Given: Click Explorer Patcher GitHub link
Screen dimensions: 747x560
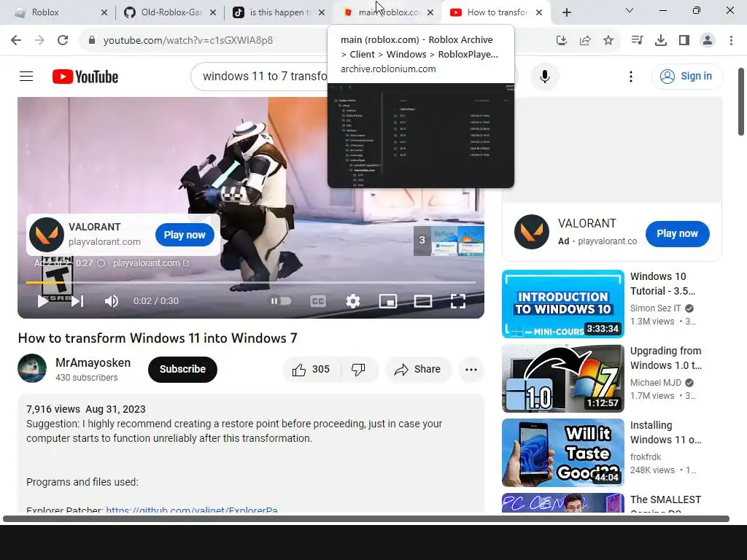Looking at the screenshot, I should click(192, 510).
